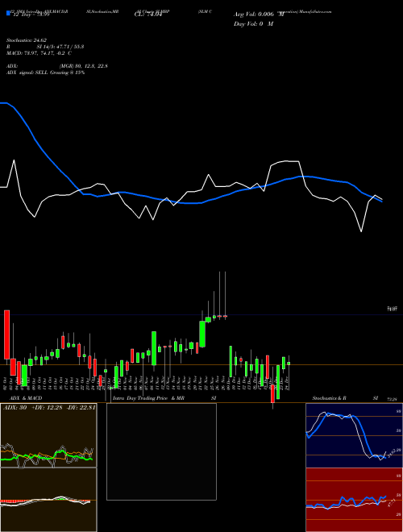Click the empty Intra Day Trading Price panel

161,451
